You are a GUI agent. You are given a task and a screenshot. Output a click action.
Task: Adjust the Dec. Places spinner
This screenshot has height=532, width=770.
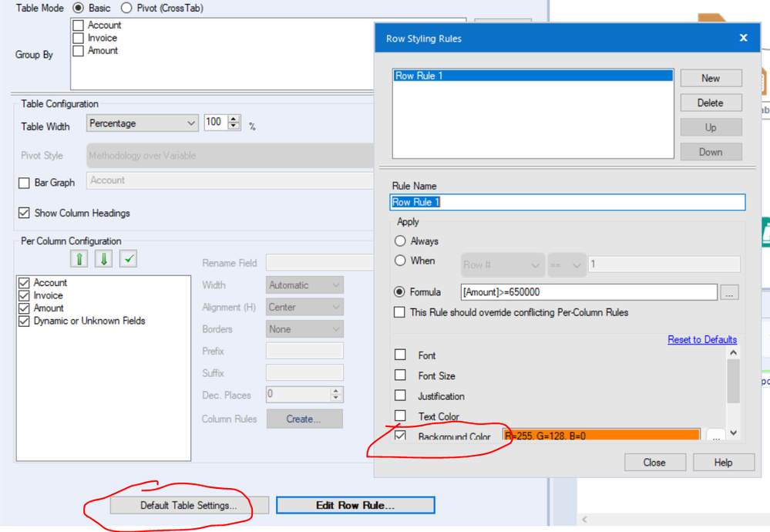pyautogui.click(x=336, y=394)
